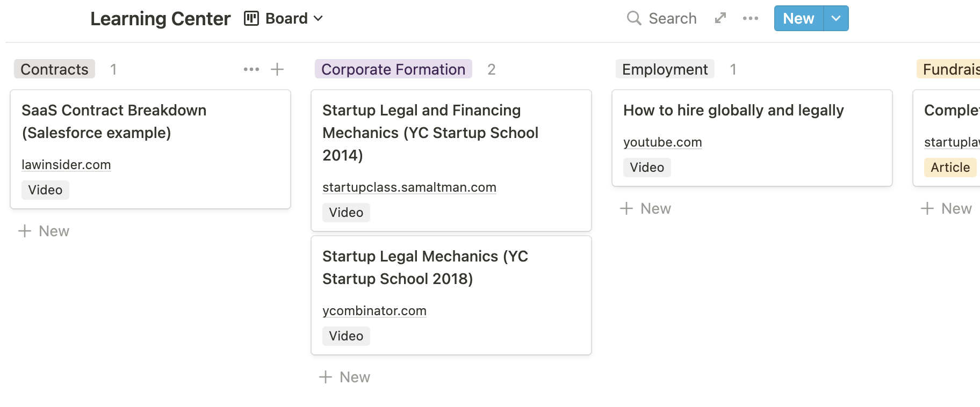This screenshot has width=980, height=407.
Task: Open the lawinsider.com link
Action: click(66, 164)
